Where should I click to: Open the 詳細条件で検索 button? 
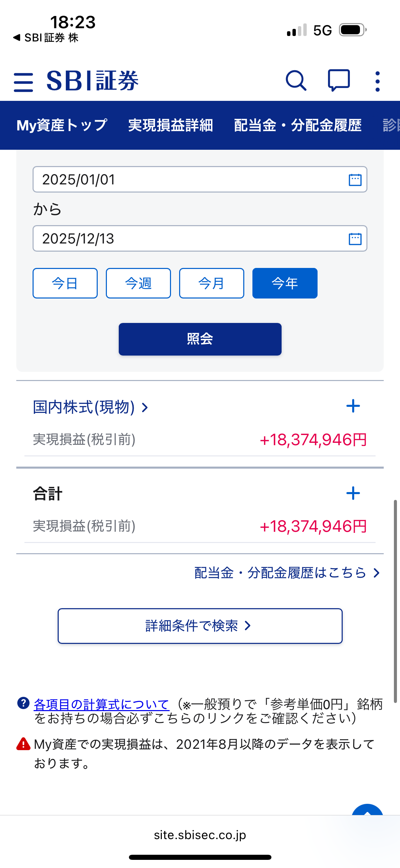click(x=200, y=626)
